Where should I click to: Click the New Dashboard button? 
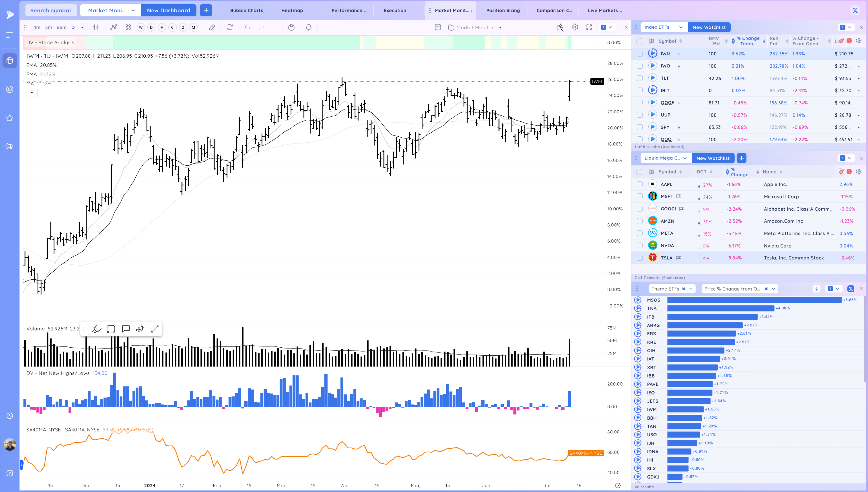coord(168,10)
